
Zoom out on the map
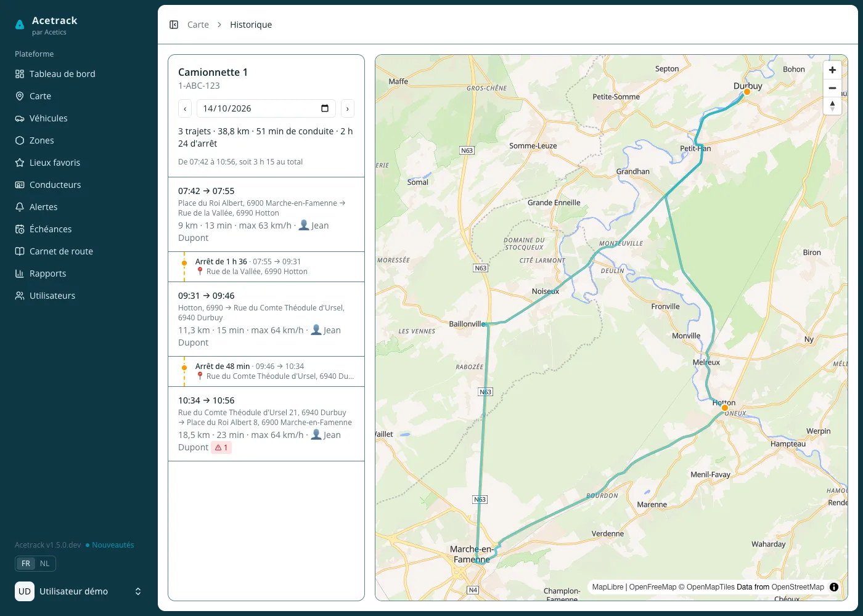[832, 88]
